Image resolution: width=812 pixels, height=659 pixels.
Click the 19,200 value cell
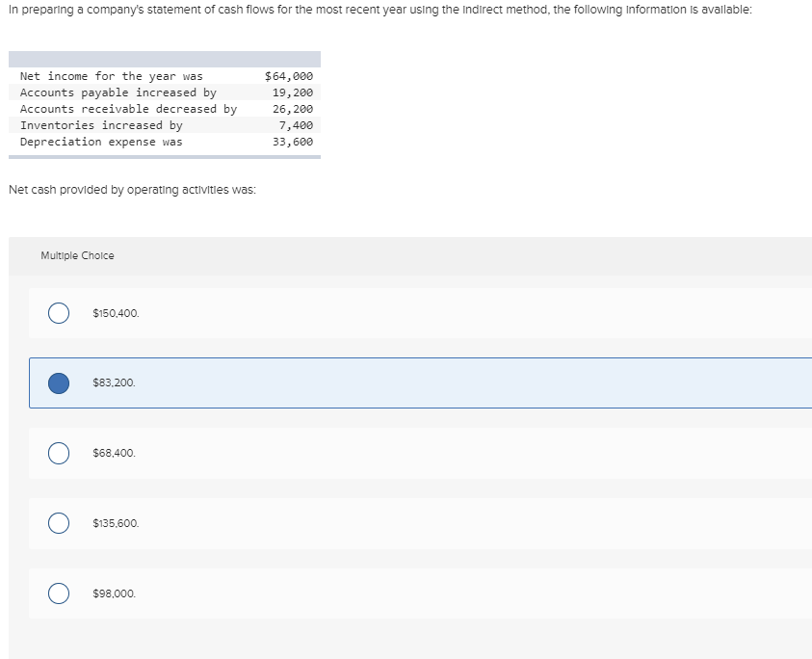(293, 92)
